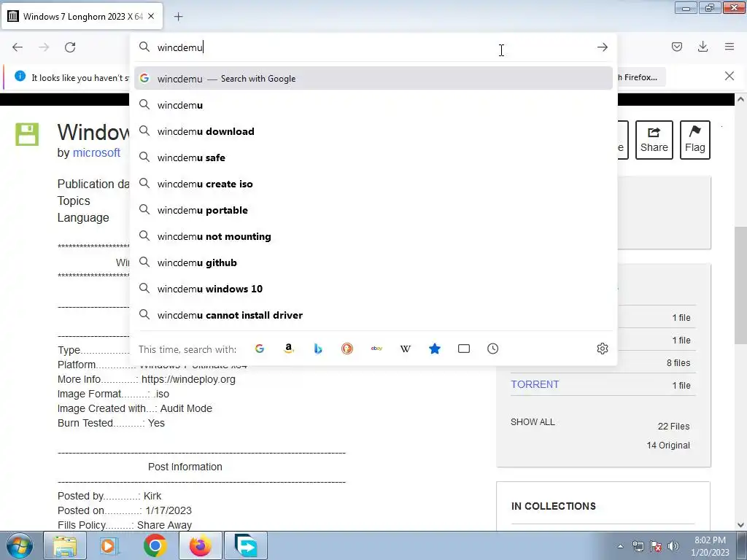
Task: Open search settings gear
Action: [x=602, y=349]
